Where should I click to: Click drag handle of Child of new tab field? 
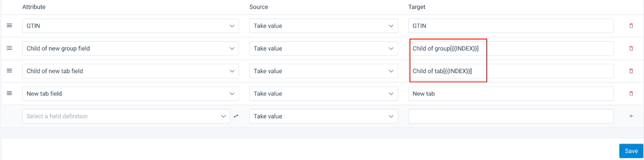(x=9, y=71)
